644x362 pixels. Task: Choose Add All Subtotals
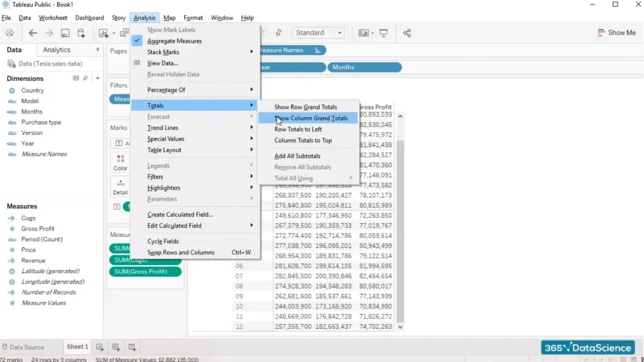[x=297, y=156]
